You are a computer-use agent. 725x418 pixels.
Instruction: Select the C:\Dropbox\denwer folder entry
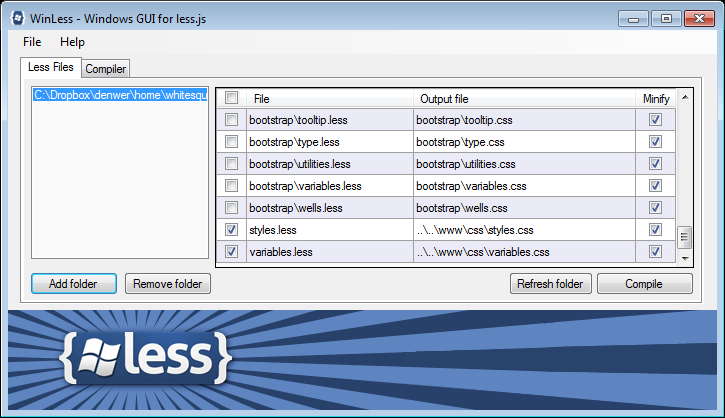point(120,95)
